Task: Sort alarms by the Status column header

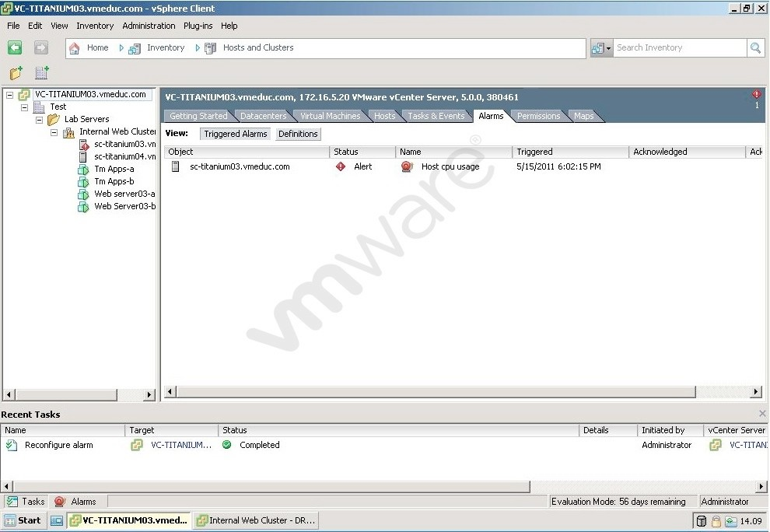Action: [x=362, y=152]
